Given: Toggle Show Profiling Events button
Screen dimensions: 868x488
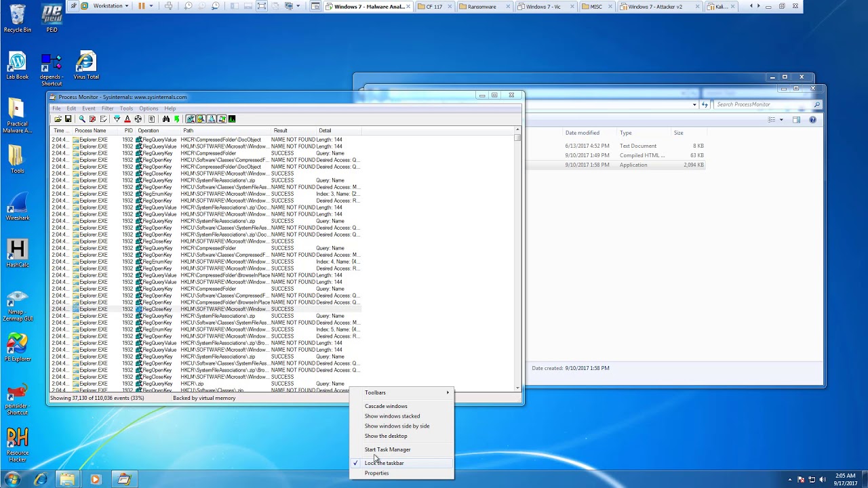Looking at the screenshot, I should [232, 119].
